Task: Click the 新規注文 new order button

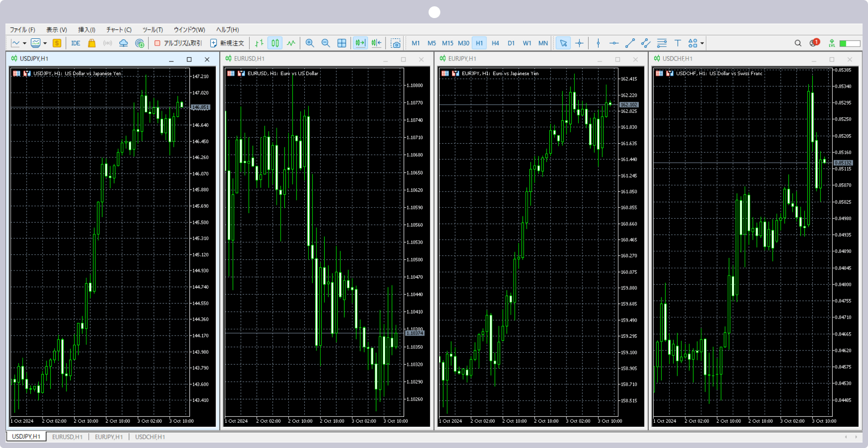Action: pos(227,43)
